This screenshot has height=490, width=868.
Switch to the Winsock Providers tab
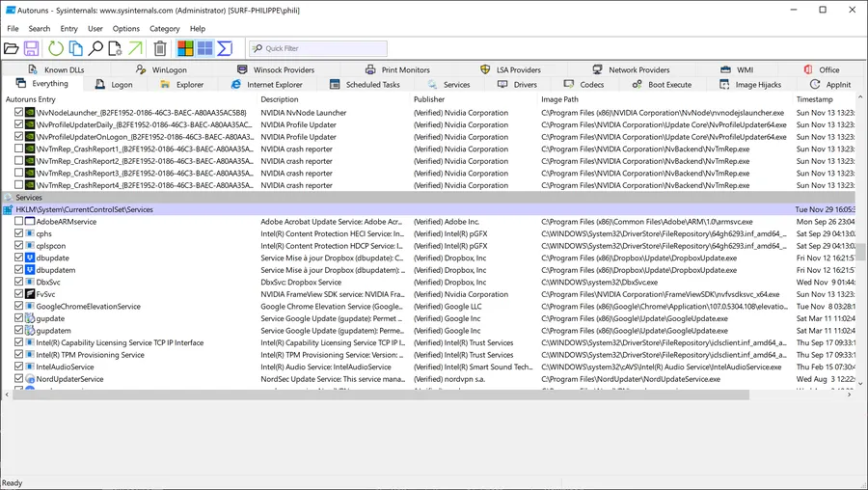point(276,69)
